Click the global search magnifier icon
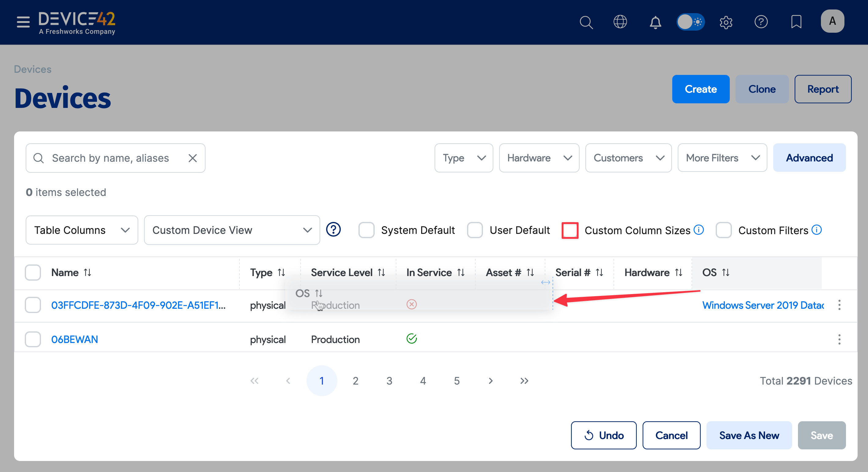Image resolution: width=868 pixels, height=472 pixels. point(586,23)
